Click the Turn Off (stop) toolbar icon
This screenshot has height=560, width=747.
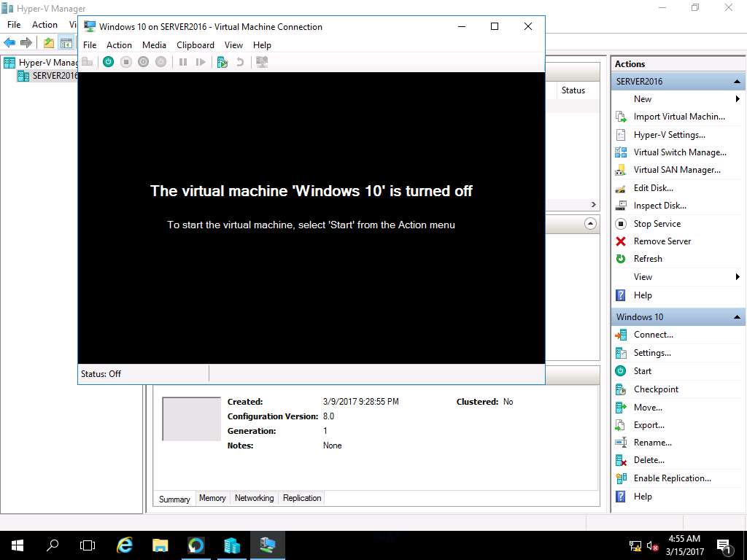pyautogui.click(x=125, y=61)
